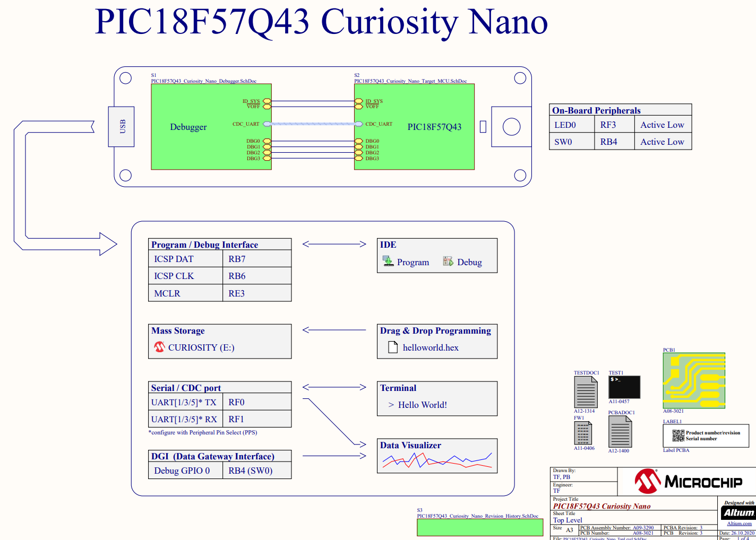The image size is (756, 540).
Task: Open the helloworld.hex file icon
Action: 393,347
